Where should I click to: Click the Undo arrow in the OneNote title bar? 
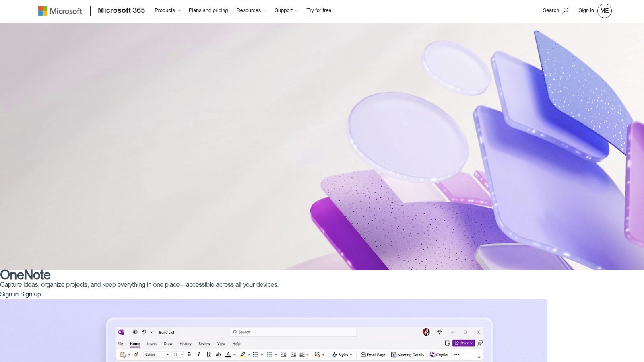pos(144,332)
